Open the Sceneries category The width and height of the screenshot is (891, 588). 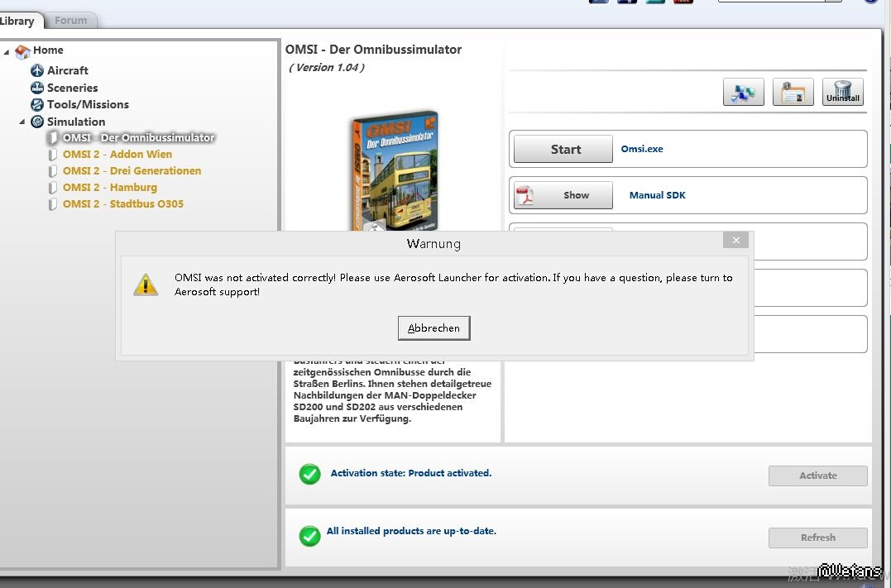pyautogui.click(x=72, y=88)
